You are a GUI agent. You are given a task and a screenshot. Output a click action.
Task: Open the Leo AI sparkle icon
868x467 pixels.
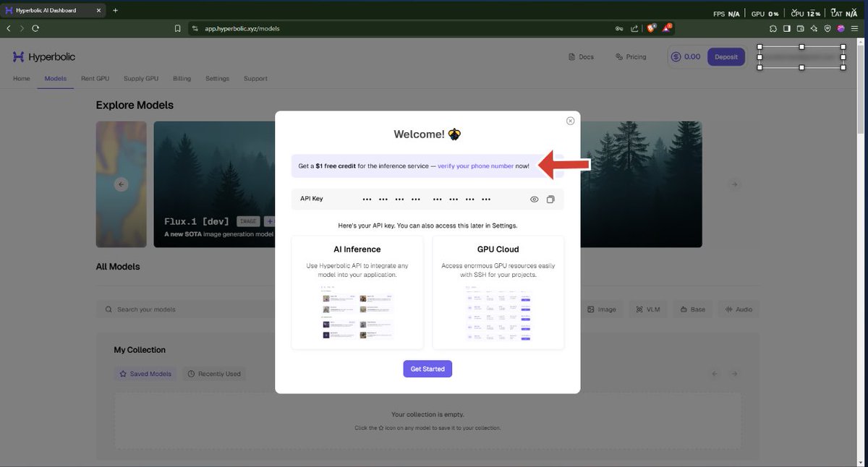point(814,29)
